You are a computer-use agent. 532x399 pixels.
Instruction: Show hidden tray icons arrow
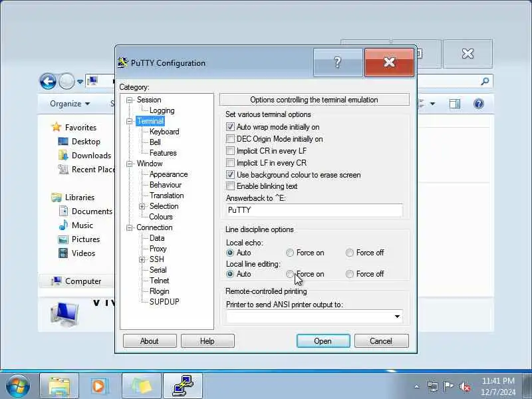pos(417,386)
